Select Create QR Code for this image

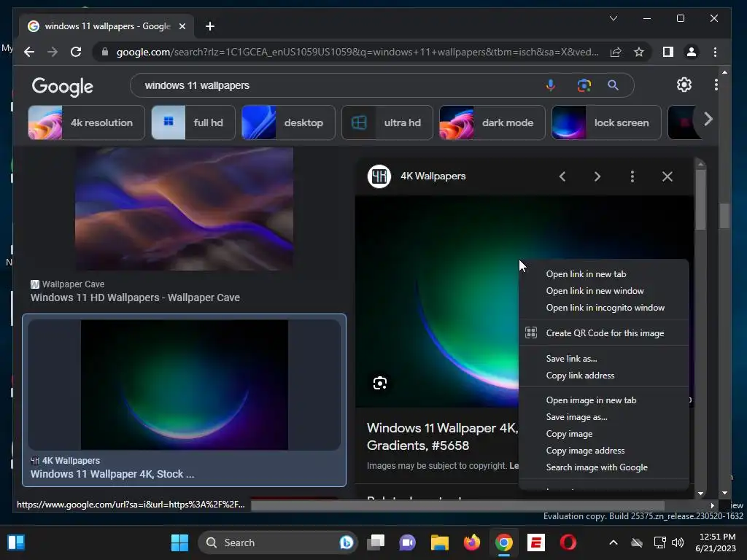(603, 332)
